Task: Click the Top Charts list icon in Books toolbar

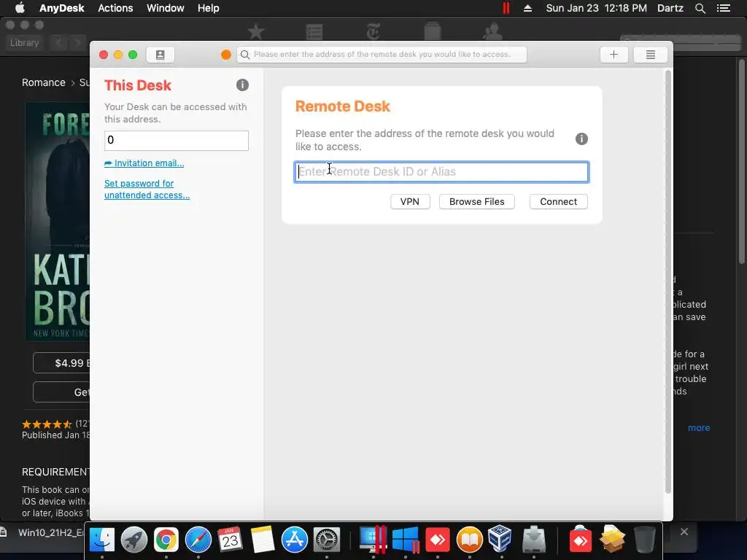Action: point(314,32)
